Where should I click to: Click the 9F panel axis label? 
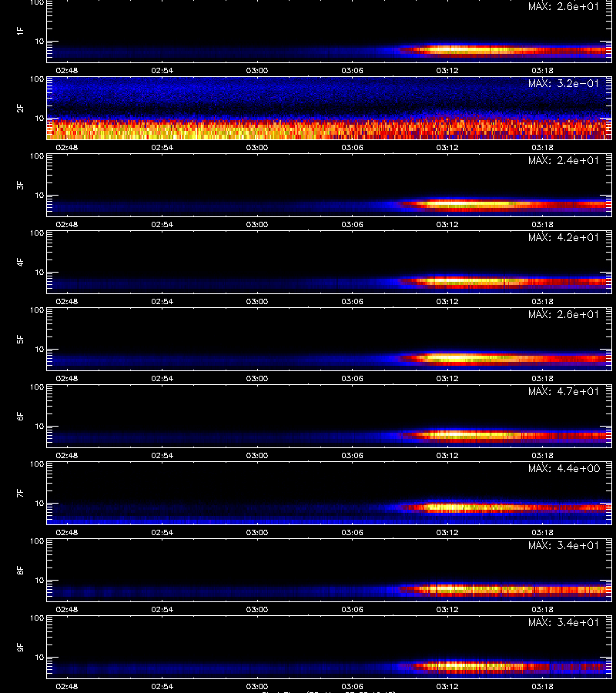click(20, 648)
